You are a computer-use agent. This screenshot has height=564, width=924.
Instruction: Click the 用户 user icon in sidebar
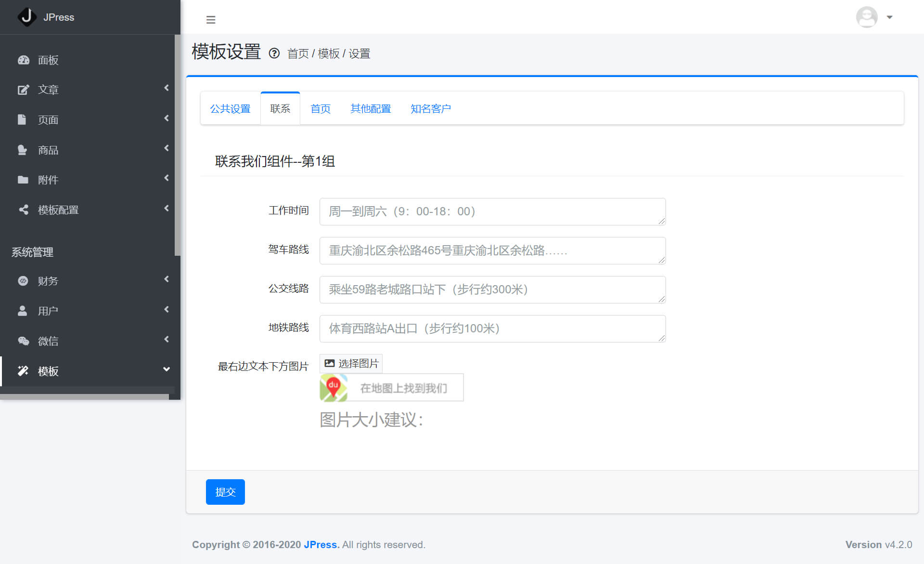click(x=22, y=311)
